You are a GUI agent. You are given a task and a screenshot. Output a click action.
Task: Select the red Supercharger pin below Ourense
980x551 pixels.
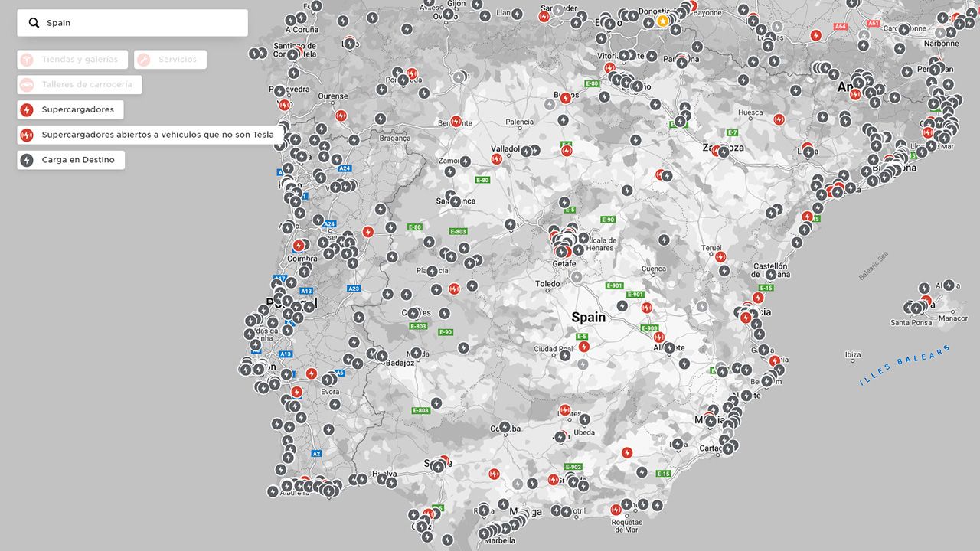coord(341,116)
